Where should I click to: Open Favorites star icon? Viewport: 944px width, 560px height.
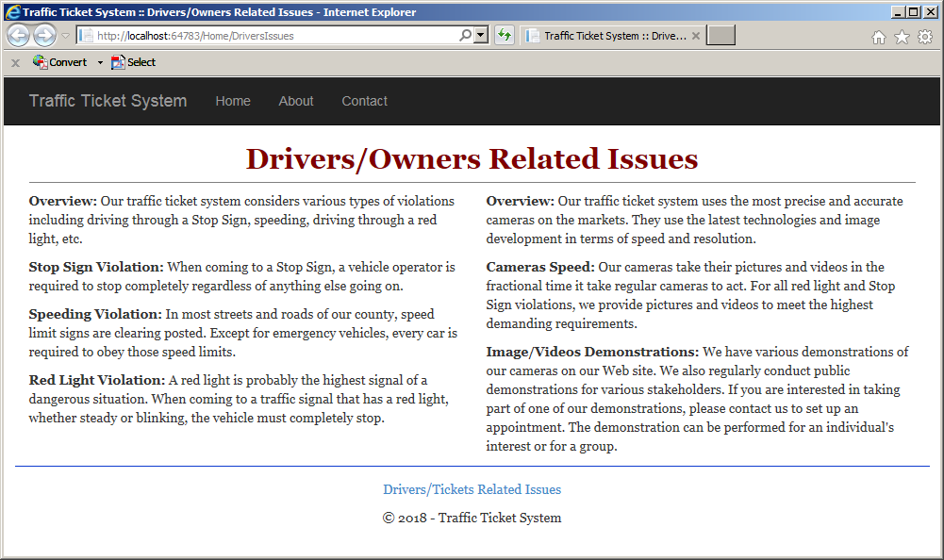pos(902,38)
